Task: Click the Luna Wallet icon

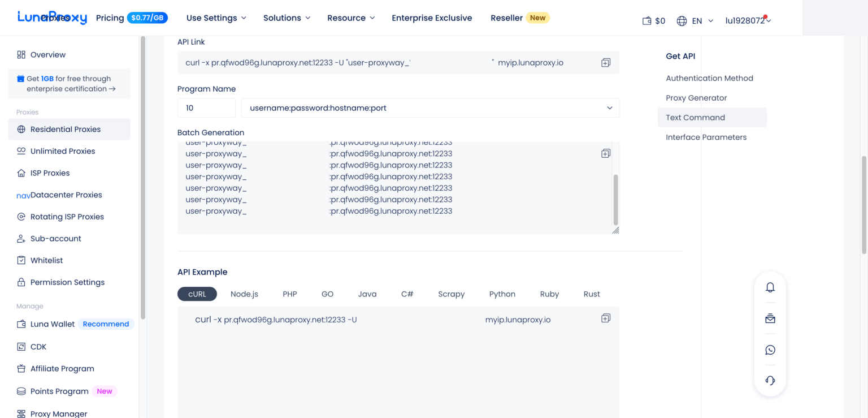Action: (20, 324)
